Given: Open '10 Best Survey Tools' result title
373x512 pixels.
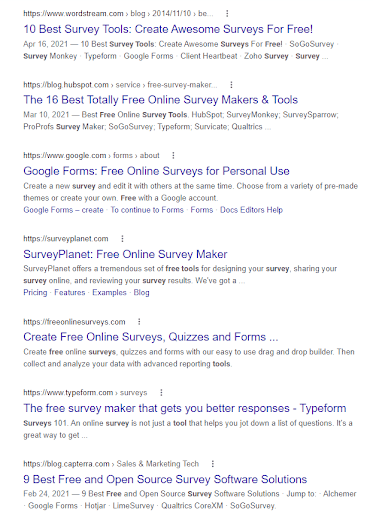Looking at the screenshot, I should tap(168, 29).
